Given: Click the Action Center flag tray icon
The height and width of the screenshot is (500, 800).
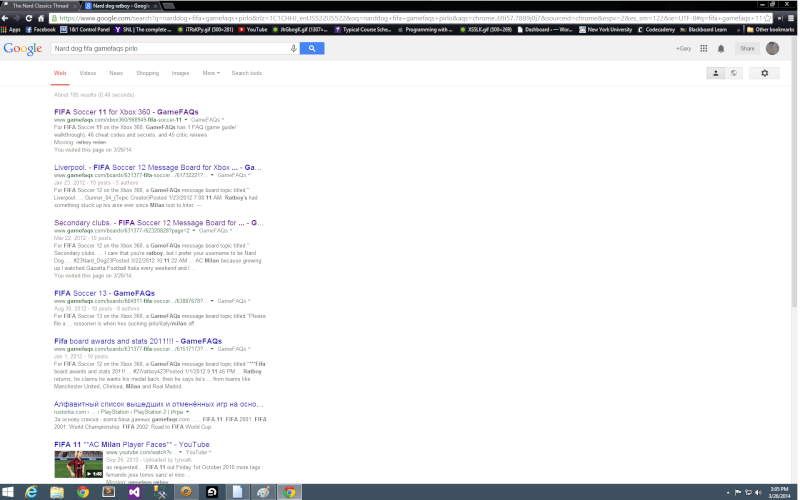Looking at the screenshot, I should point(738,492).
